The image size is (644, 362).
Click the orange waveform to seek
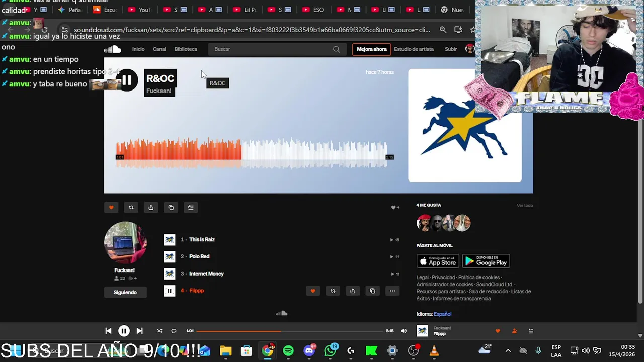[179, 149]
